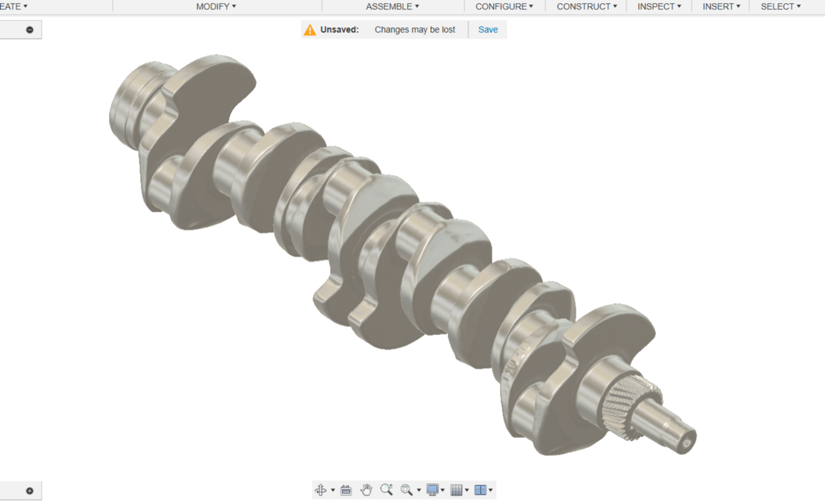Click the "Unsaved:" label
The image size is (825, 504).
pos(339,30)
